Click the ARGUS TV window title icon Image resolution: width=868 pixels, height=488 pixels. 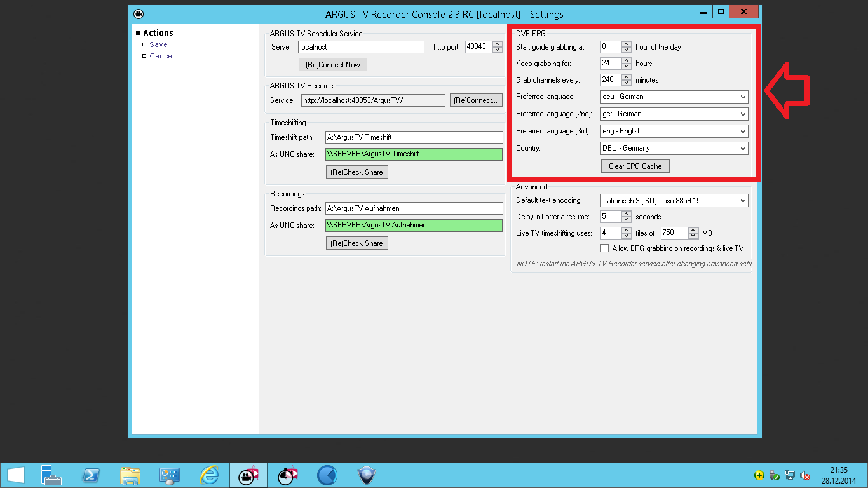[x=139, y=13]
